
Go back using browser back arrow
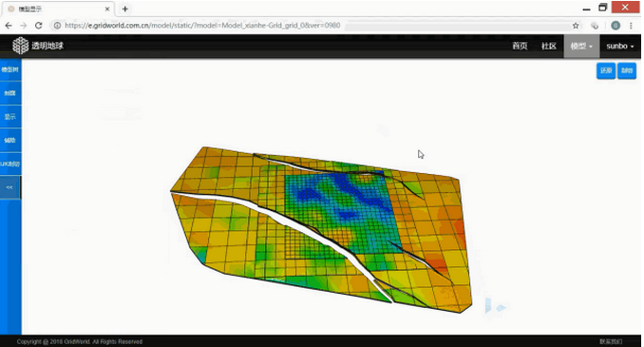[9, 26]
